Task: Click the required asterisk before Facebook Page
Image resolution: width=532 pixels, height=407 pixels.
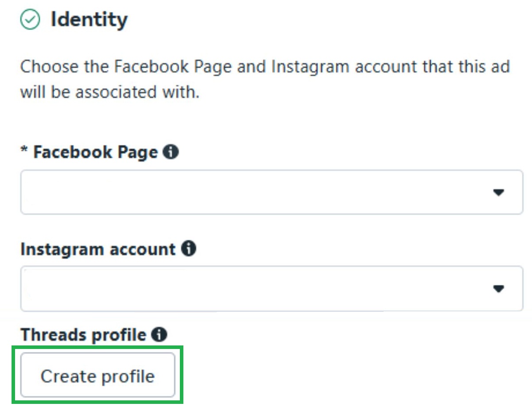Action: (25, 151)
